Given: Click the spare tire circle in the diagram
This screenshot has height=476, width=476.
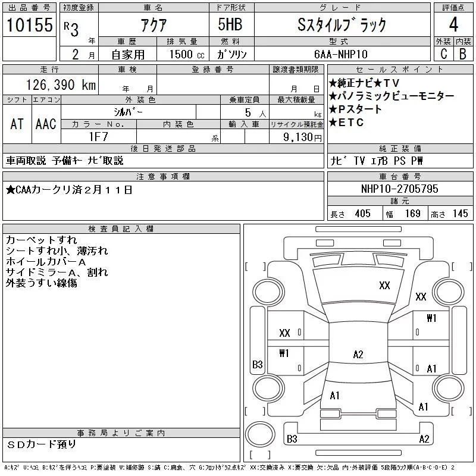Looking at the screenshot, I should pos(260,434).
